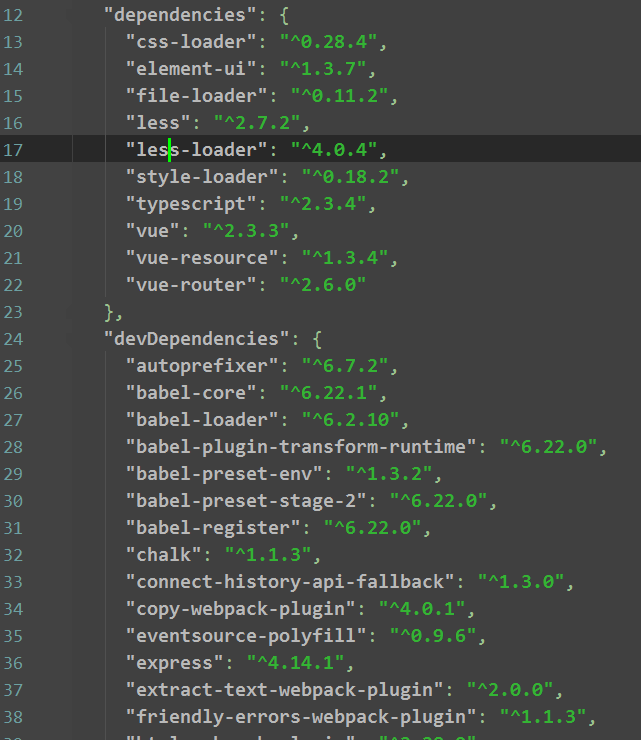Image resolution: width=641 pixels, height=740 pixels.
Task: Click the "^2.3.3" version value
Action: click(x=246, y=231)
